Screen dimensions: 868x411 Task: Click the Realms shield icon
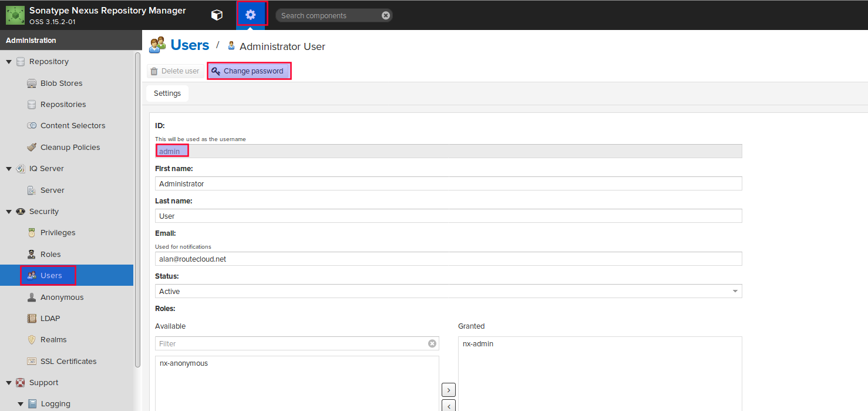(32, 340)
